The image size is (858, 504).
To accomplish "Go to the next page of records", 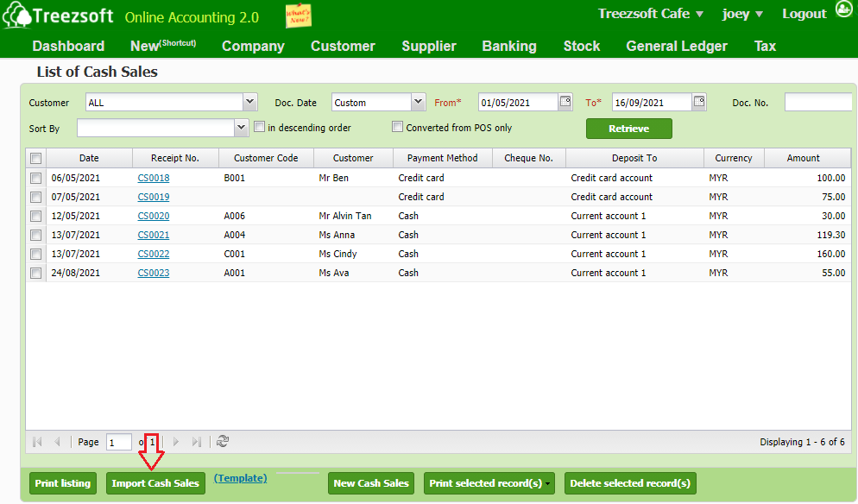I will pos(176,441).
